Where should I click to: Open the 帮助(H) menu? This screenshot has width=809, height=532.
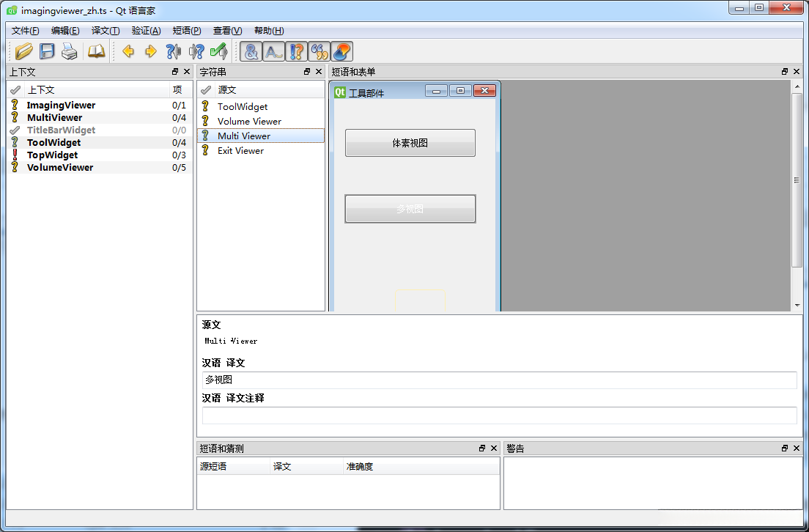(269, 31)
